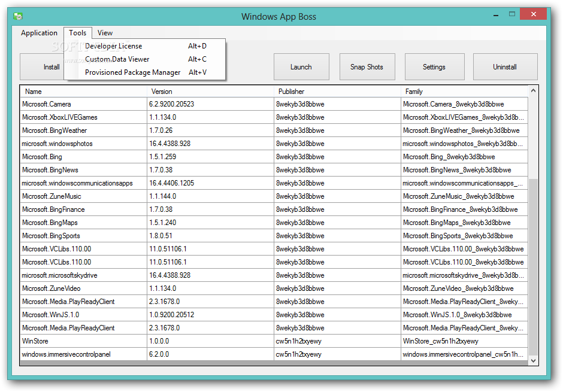Click version cell 1.1.144.0
Screen dimensions: 563x392
coord(210,196)
